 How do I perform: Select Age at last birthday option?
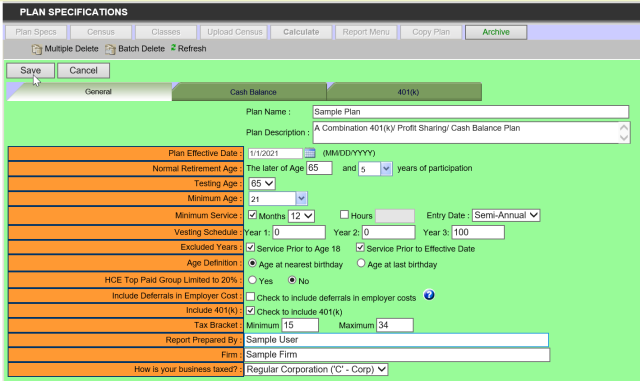[x=361, y=263]
